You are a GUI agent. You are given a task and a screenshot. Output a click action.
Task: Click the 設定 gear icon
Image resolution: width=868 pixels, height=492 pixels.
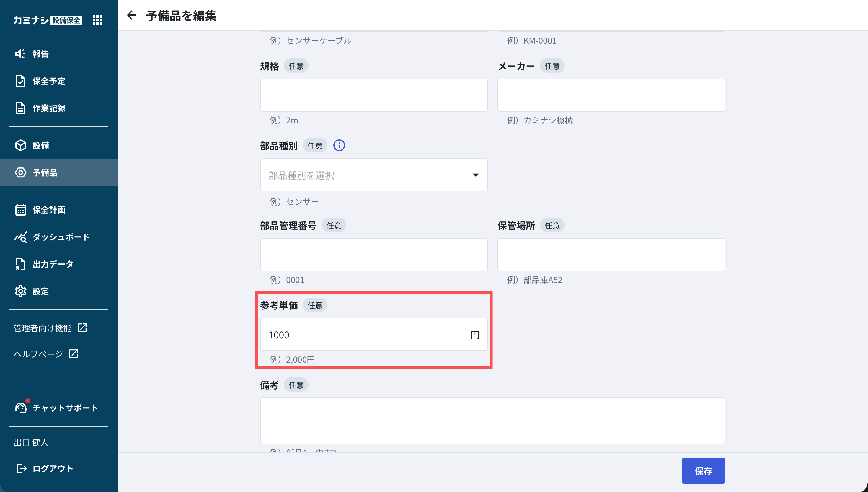pyautogui.click(x=20, y=291)
